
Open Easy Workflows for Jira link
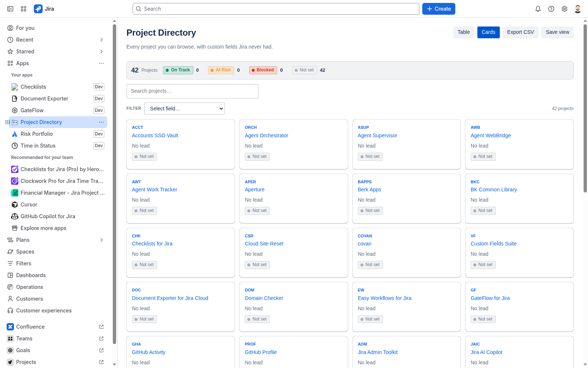384,298
